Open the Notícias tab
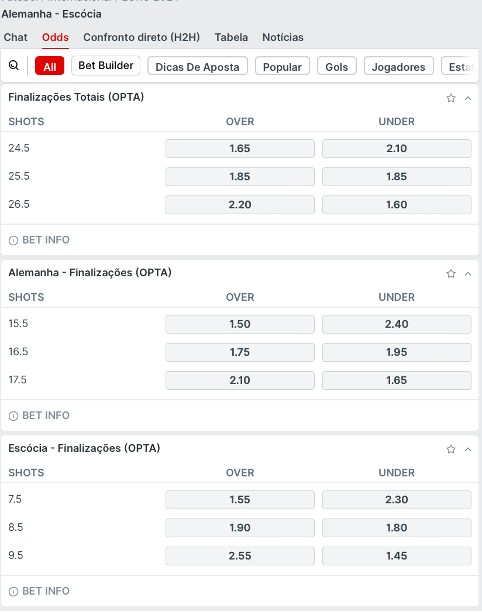Image resolution: width=482 pixels, height=612 pixels. tap(283, 37)
